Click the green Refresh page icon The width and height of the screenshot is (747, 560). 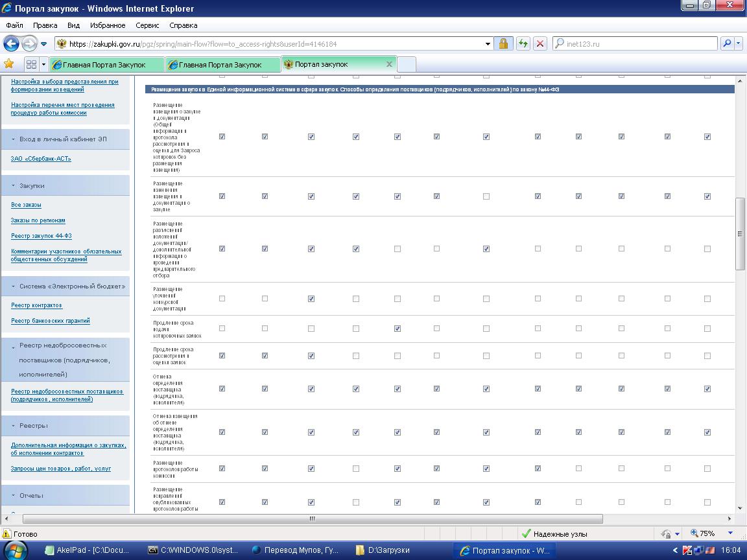[523, 43]
